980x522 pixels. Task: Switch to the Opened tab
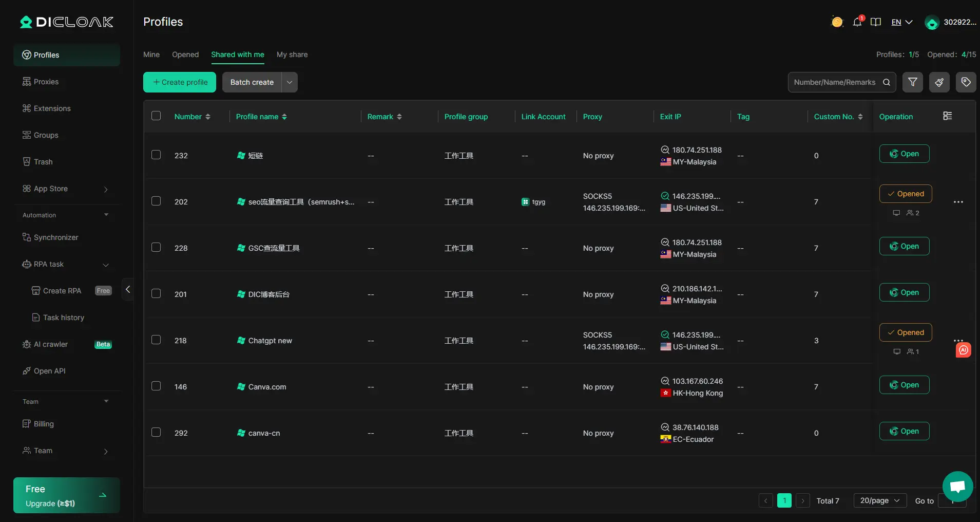(x=185, y=54)
